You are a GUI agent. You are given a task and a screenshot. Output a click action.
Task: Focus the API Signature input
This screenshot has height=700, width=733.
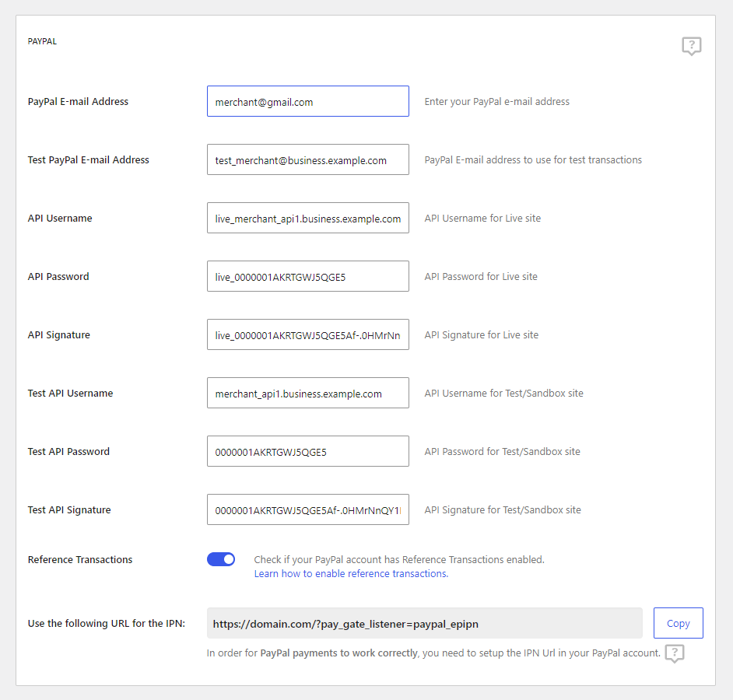(x=308, y=334)
